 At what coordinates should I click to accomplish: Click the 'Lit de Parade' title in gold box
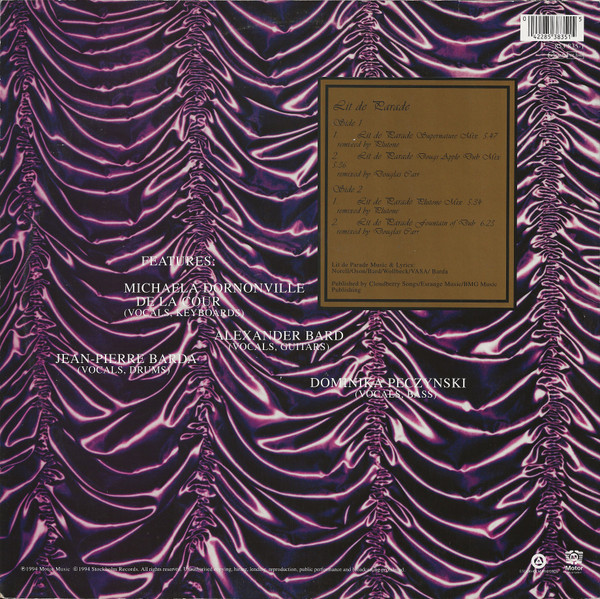click(x=371, y=106)
